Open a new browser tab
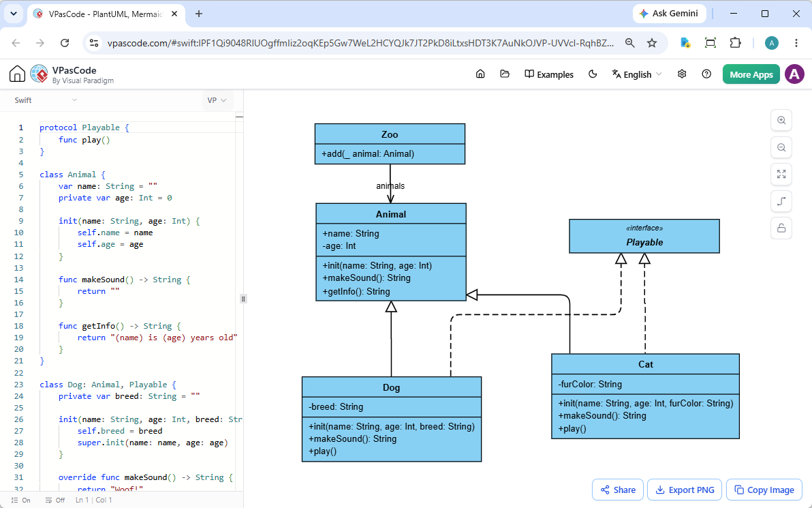This screenshot has width=812, height=508. 199,14
